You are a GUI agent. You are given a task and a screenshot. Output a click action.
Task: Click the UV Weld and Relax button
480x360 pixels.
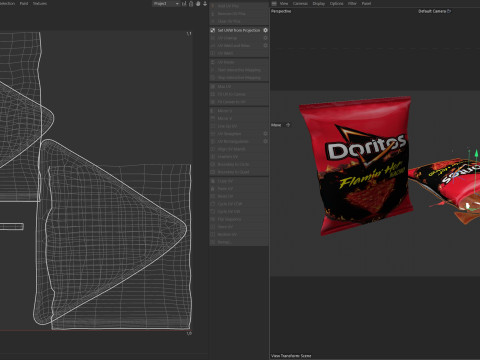[239, 46]
